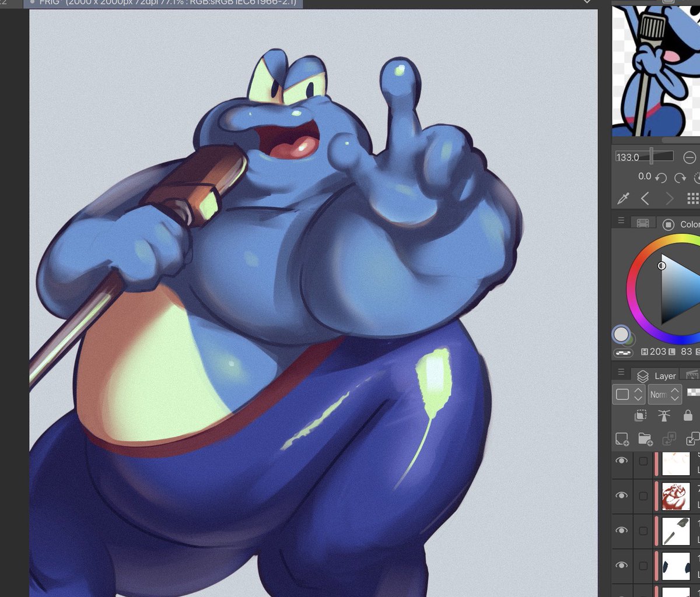Clip to layer below icon

[640, 415]
